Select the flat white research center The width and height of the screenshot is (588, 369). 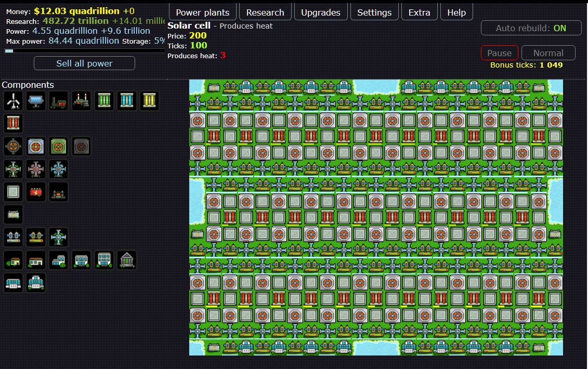click(13, 283)
